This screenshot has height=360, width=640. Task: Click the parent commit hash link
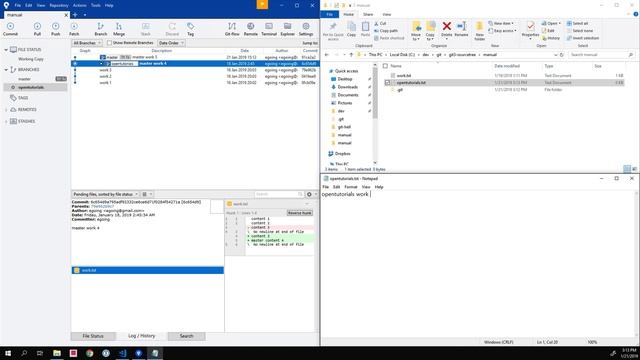click(x=102, y=207)
